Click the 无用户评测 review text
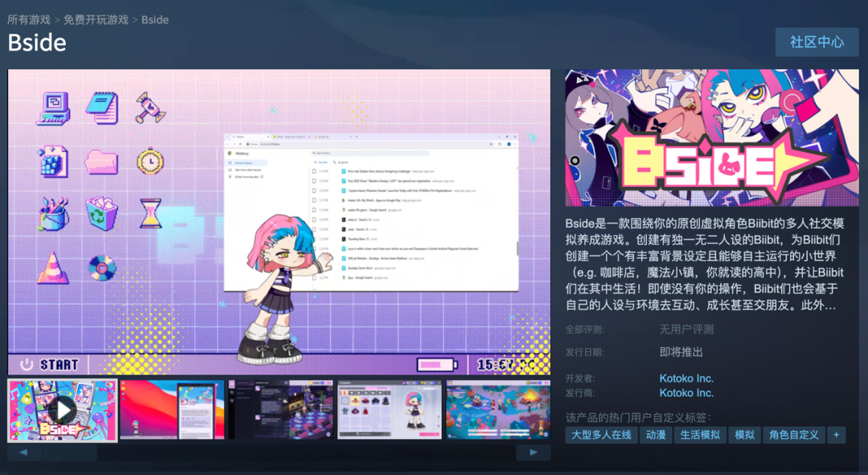Viewport: 868px width, 475px height. coord(686,330)
